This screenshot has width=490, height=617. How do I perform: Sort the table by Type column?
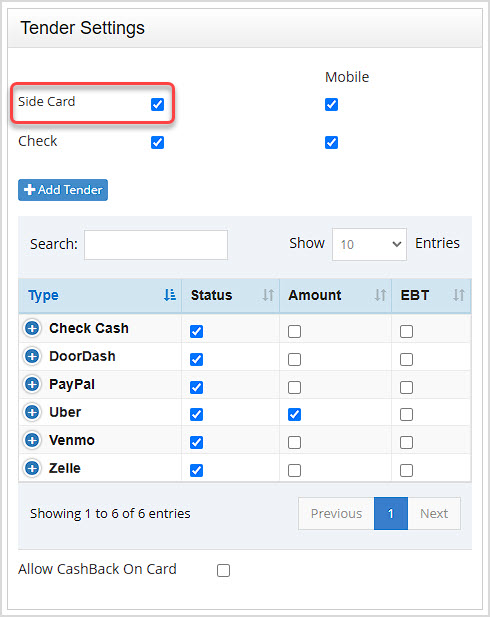pyautogui.click(x=100, y=296)
